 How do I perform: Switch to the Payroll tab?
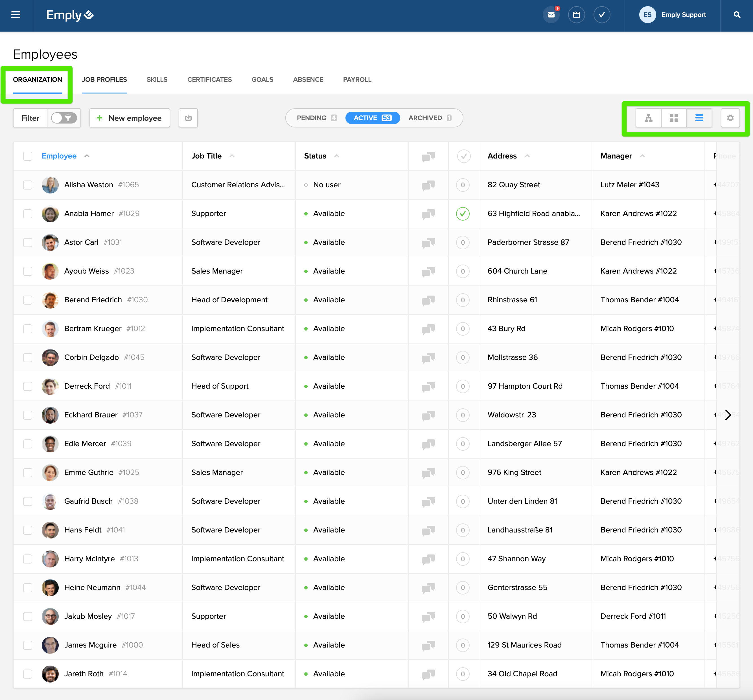357,80
